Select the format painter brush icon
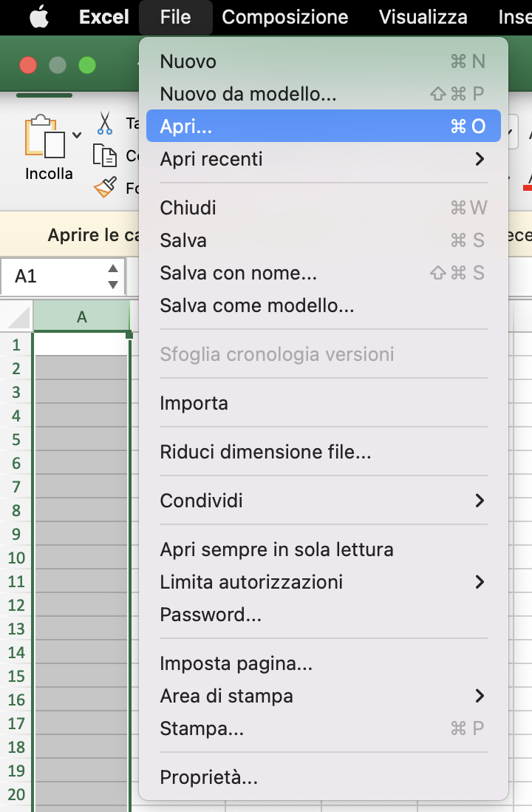 (x=105, y=187)
